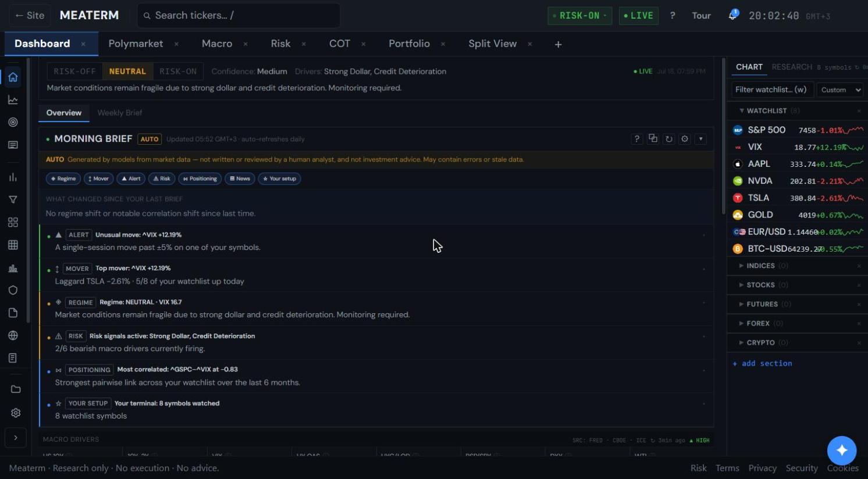Open the RISK-ON dropdown in header
This screenshot has height=479, width=868.
tap(579, 16)
